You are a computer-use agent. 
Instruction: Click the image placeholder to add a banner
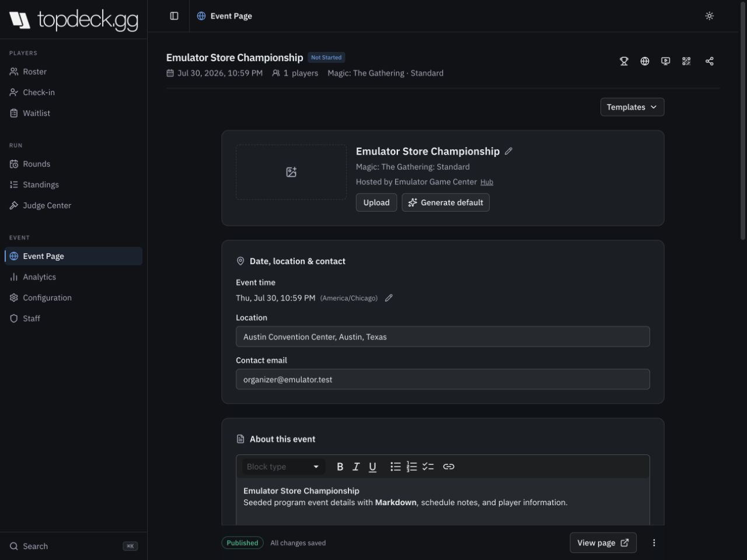point(291,172)
